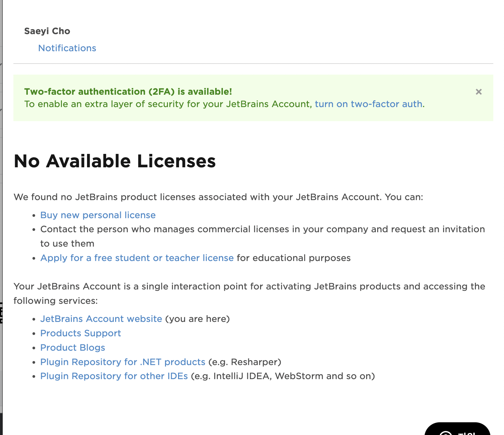504x435 pixels.
Task: Dismiss the two-factor authentication banner
Action: pyautogui.click(x=479, y=92)
